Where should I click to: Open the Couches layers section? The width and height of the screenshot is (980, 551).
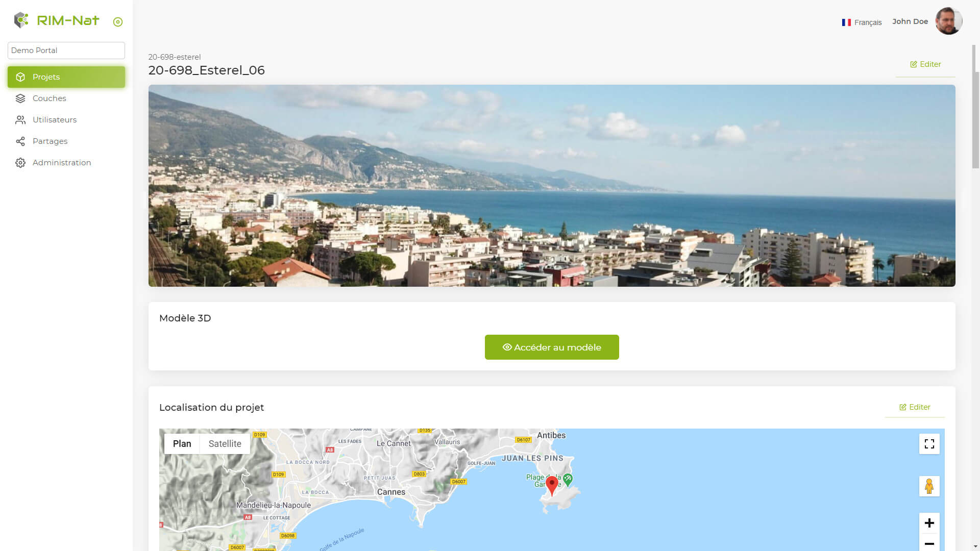coord(49,98)
